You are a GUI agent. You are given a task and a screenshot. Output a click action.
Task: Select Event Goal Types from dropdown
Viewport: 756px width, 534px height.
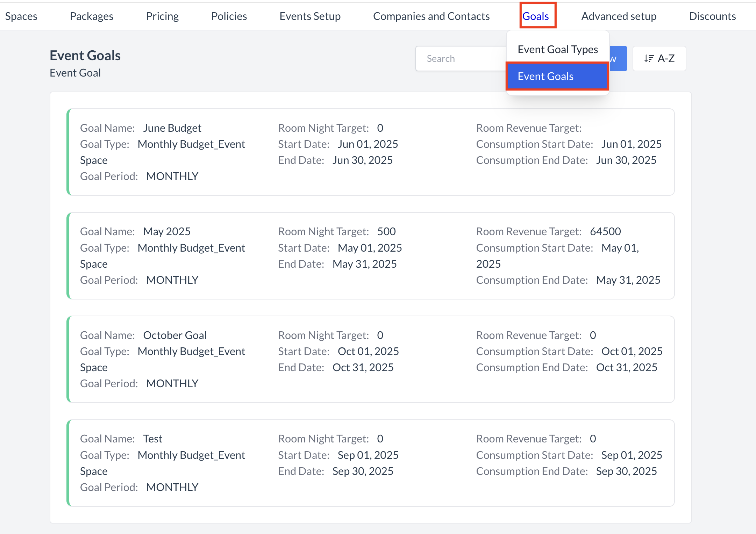557,49
